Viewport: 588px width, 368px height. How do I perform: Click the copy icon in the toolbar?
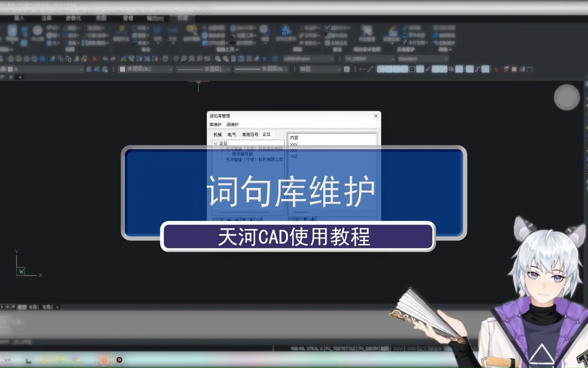(61, 59)
